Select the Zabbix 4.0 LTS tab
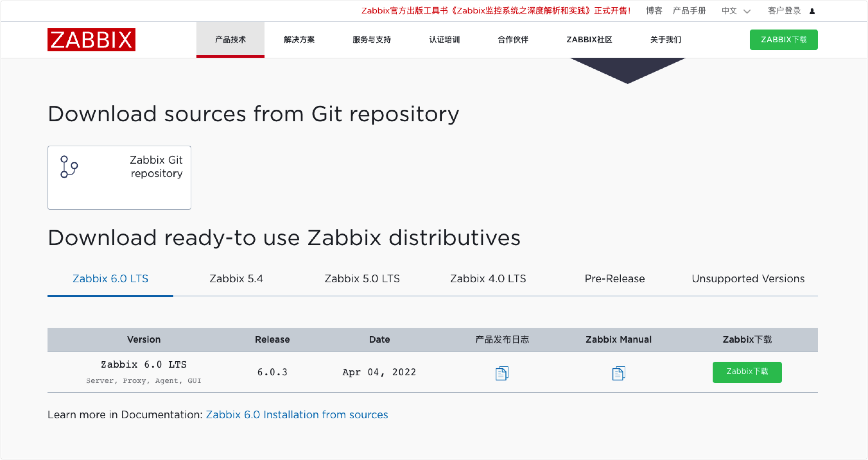The height and width of the screenshot is (460, 868). (488, 278)
